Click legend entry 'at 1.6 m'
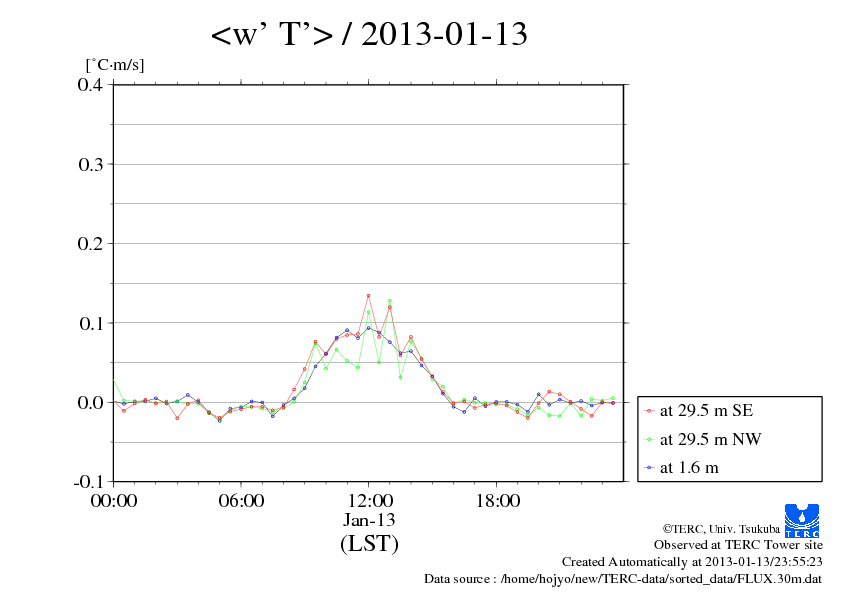 (x=689, y=468)
